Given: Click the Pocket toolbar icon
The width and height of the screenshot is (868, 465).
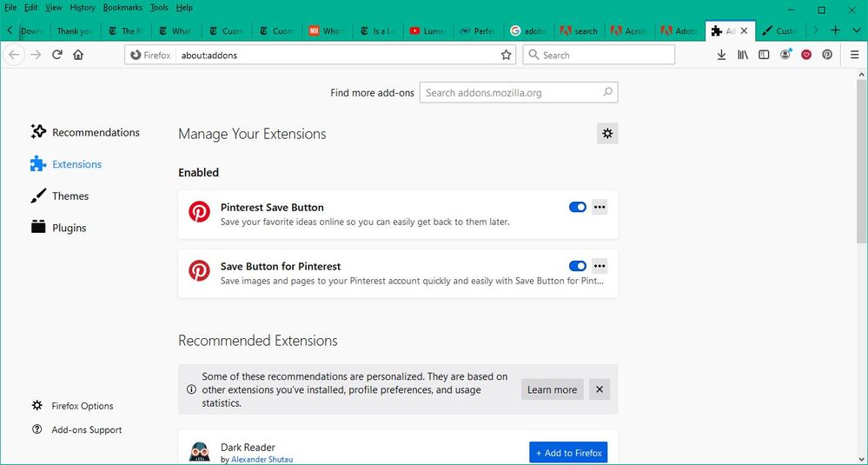Looking at the screenshot, I should [x=806, y=55].
